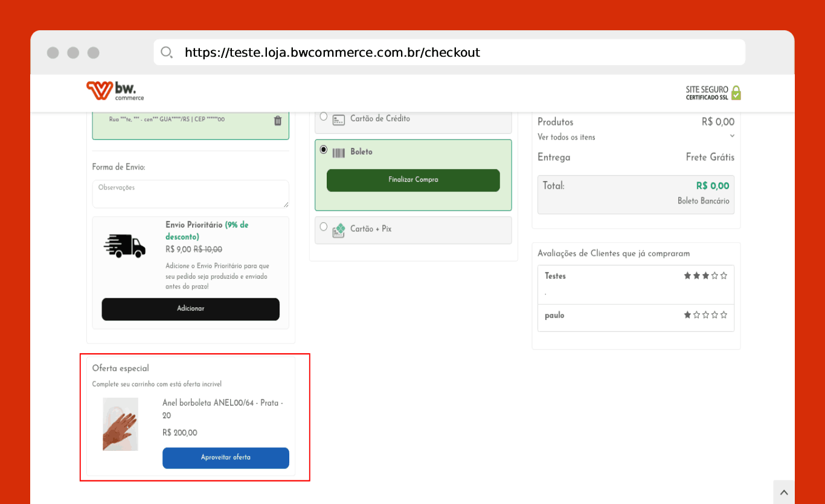Click the green SSL padlock icon

tap(736, 92)
